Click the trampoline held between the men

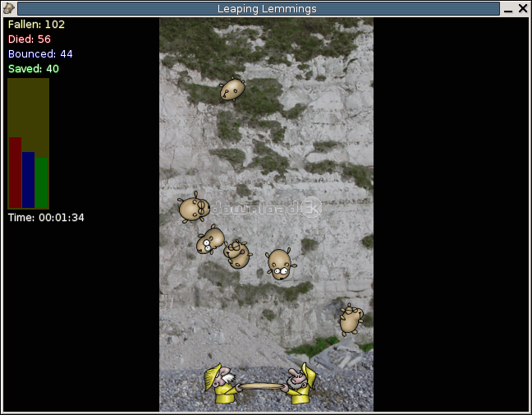coord(261,386)
